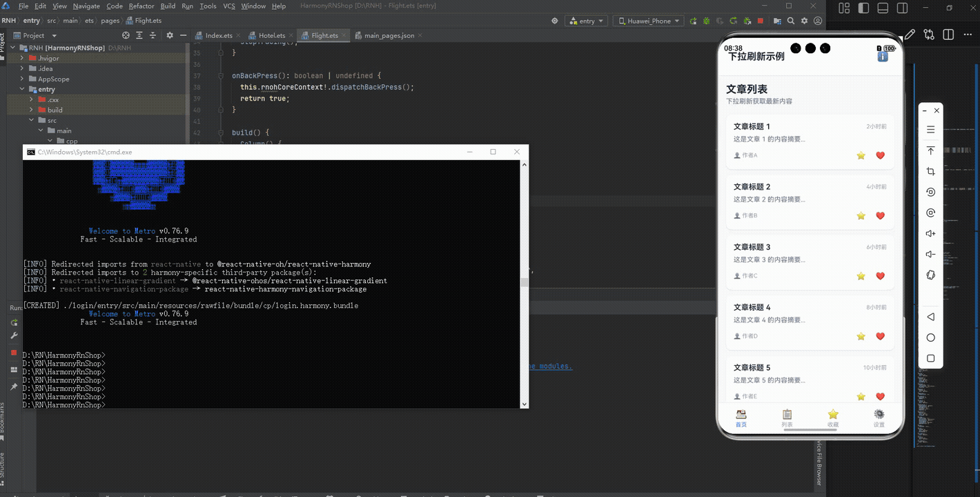
Task: Click cmd window vertical scrollbar
Action: [x=524, y=284]
